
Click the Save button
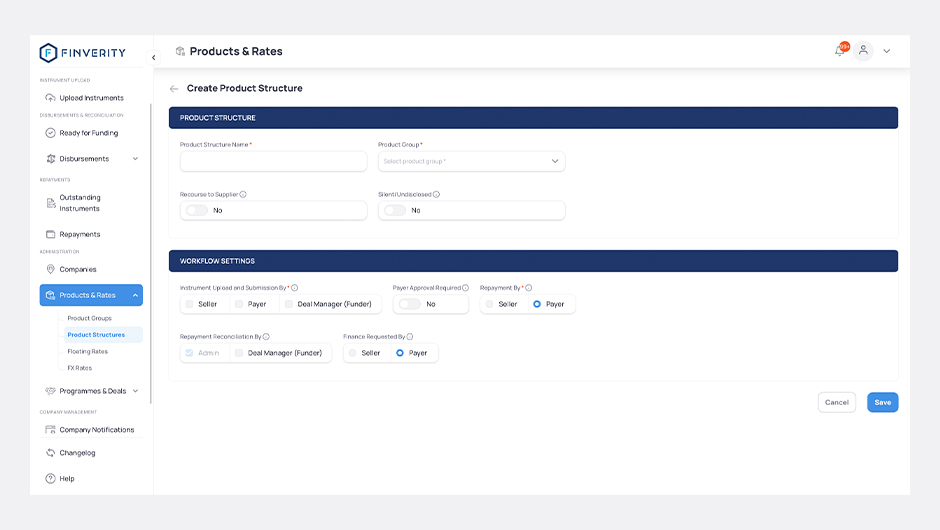pos(882,402)
